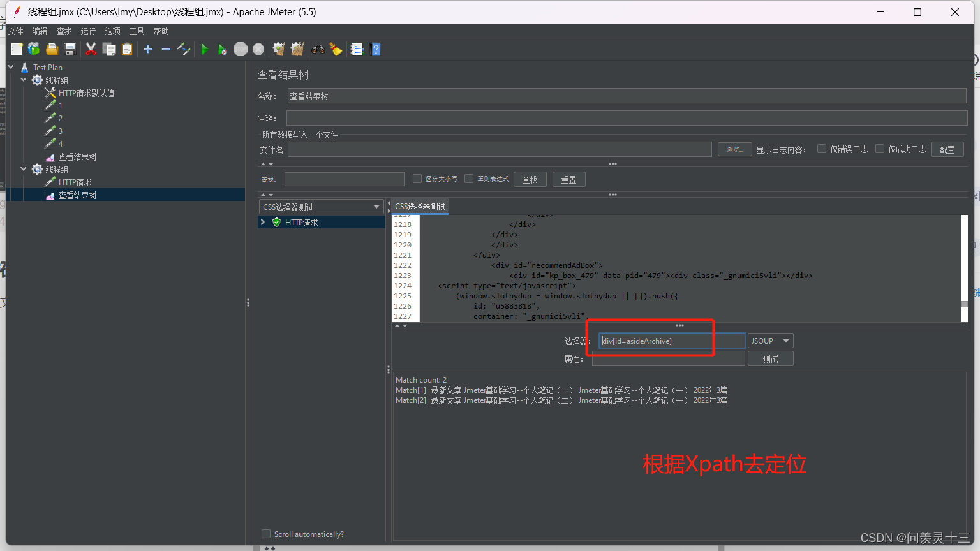Select sampler 3 in the tree
The width and height of the screenshot is (980, 551).
point(61,131)
